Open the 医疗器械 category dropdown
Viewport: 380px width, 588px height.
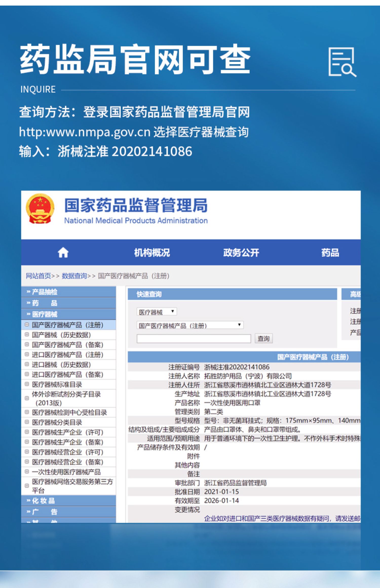coord(157,312)
